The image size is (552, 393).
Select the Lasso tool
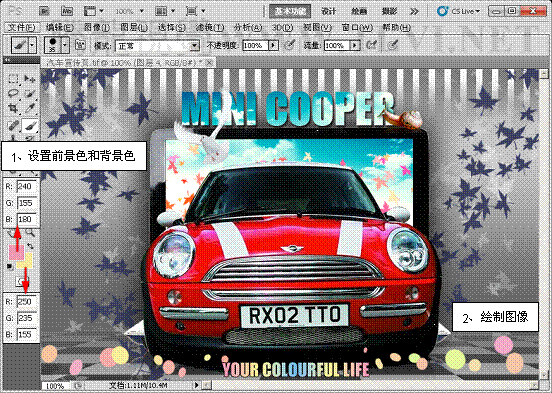point(13,93)
